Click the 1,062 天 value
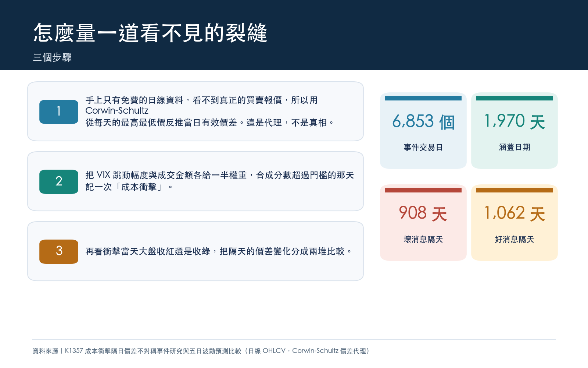The height and width of the screenshot is (368, 588). 514,213
